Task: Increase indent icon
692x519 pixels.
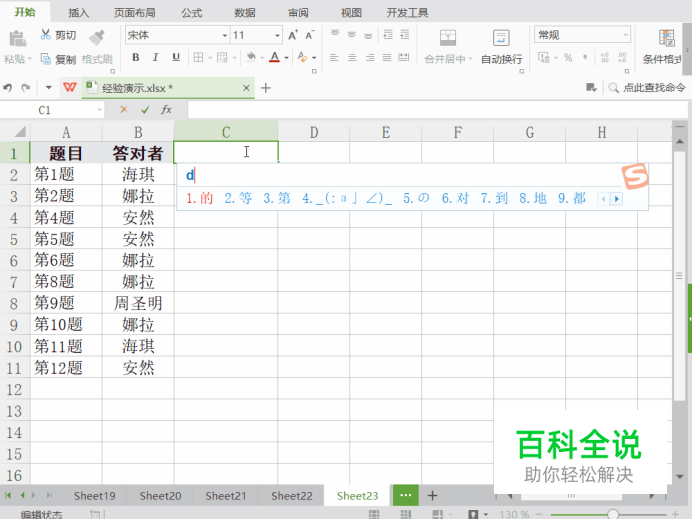Action: (405, 34)
